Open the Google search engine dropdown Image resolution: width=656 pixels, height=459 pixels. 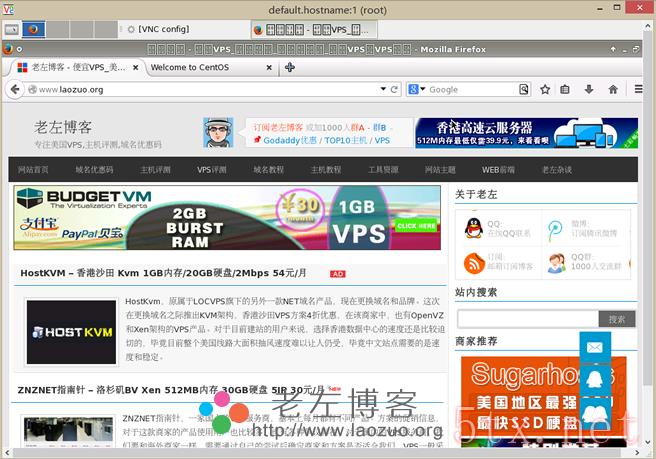pos(423,89)
